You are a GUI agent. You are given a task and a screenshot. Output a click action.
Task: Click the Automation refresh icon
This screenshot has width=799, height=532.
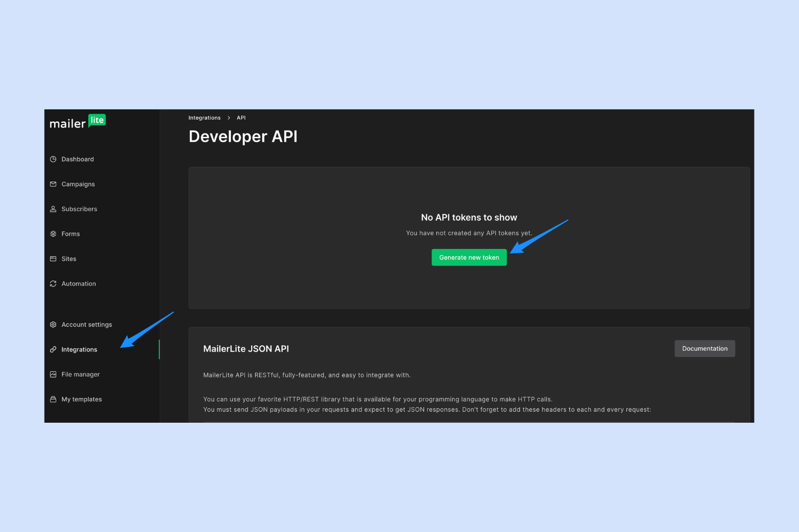[x=53, y=284]
